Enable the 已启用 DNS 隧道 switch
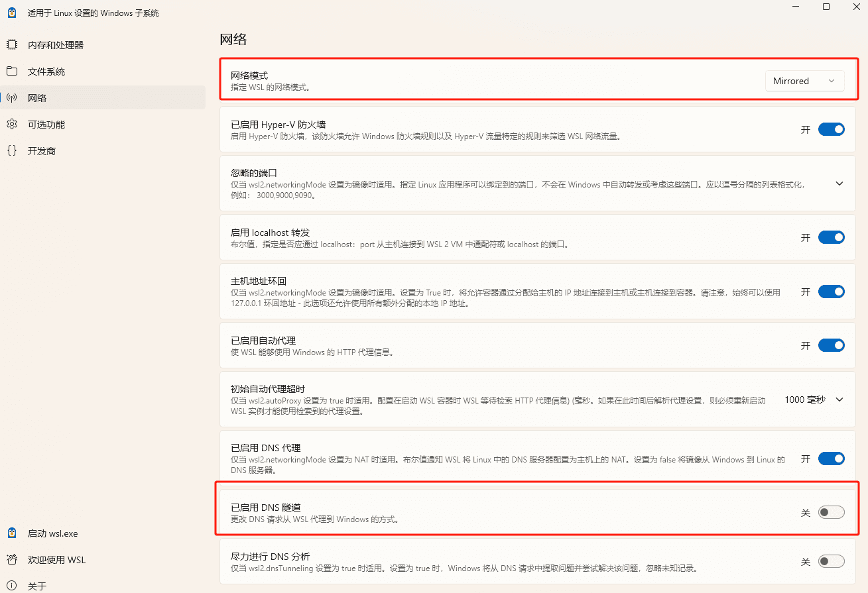The width and height of the screenshot is (868, 593). (x=831, y=512)
